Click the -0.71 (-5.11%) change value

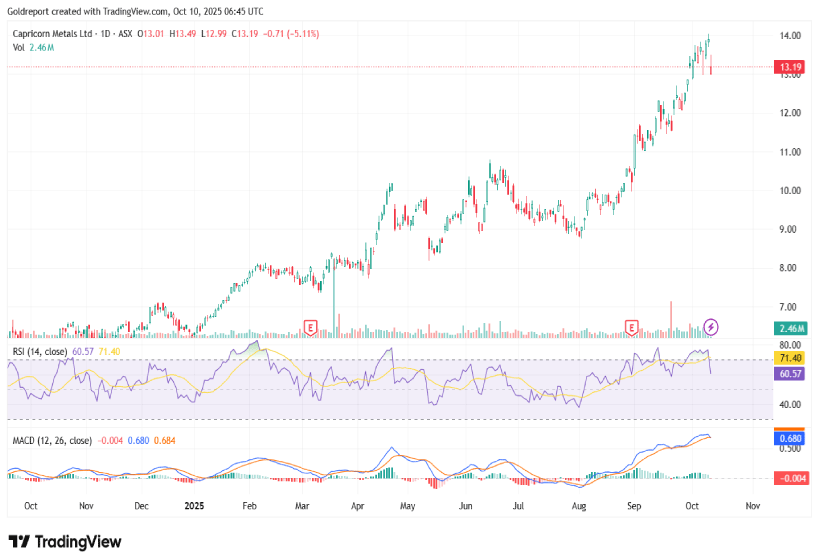[x=291, y=33]
